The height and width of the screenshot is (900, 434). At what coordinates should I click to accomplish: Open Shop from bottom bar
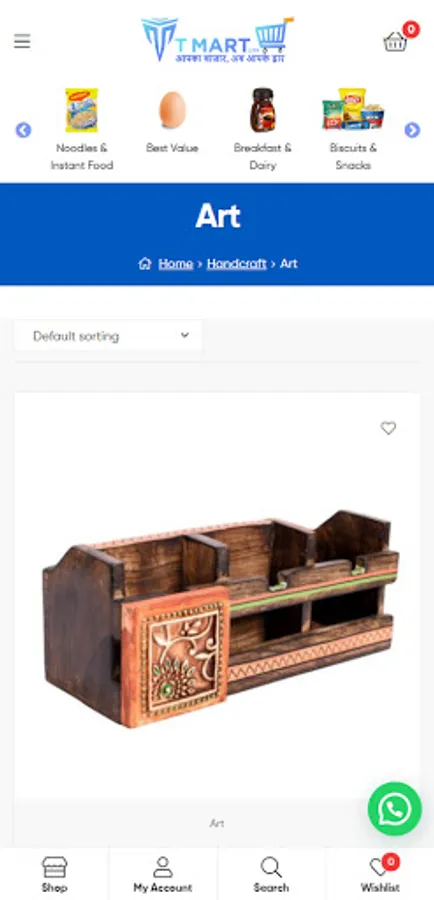pos(55,874)
